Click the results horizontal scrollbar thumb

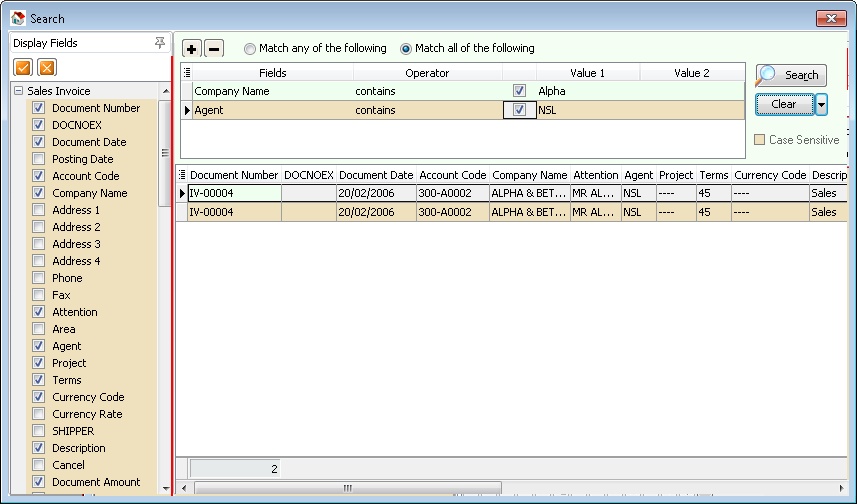pos(347,488)
